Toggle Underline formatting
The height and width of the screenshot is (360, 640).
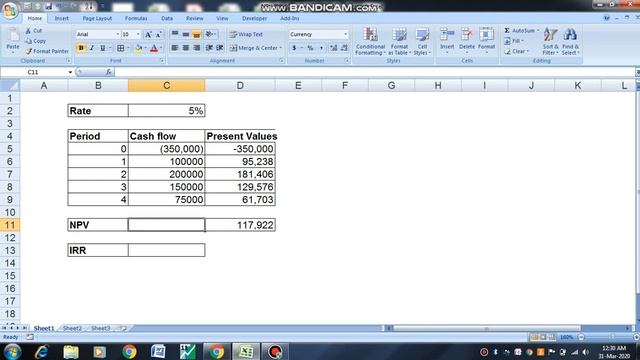pos(102,48)
